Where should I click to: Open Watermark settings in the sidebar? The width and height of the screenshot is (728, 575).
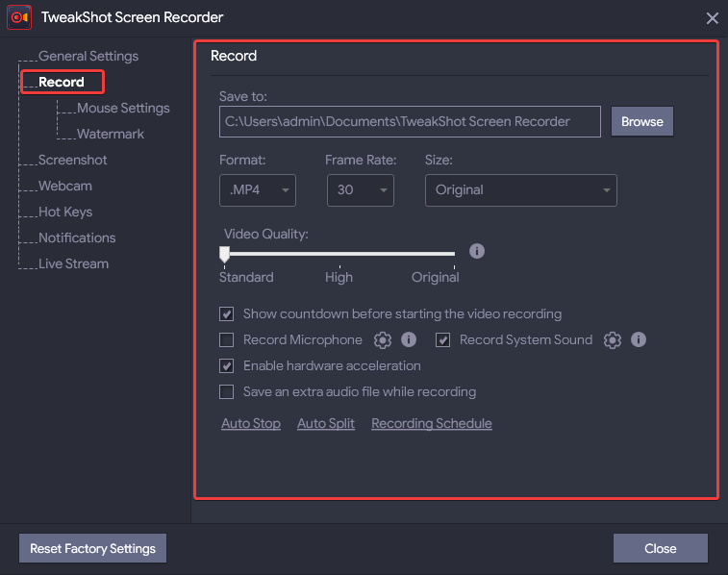111,134
